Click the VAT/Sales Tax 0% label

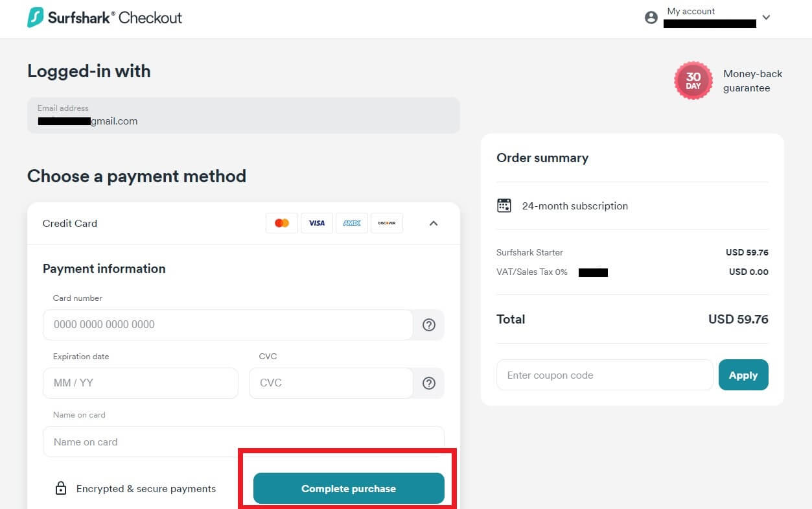point(532,272)
